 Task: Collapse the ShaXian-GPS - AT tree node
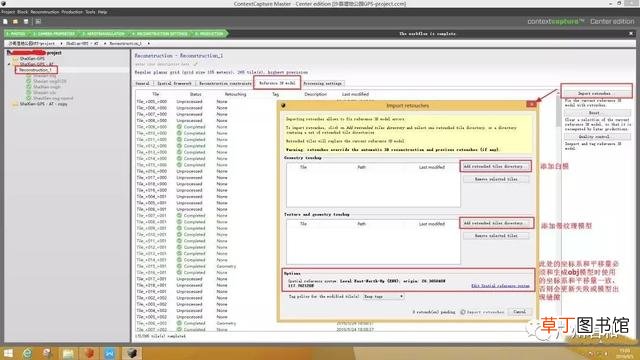[x=9, y=64]
